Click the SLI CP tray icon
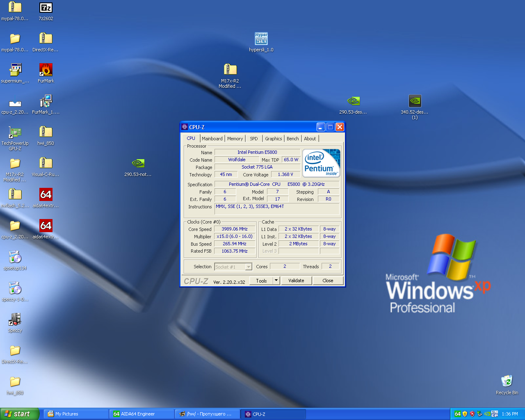Image resolution: width=525 pixels, height=420 pixels. [x=495, y=414]
